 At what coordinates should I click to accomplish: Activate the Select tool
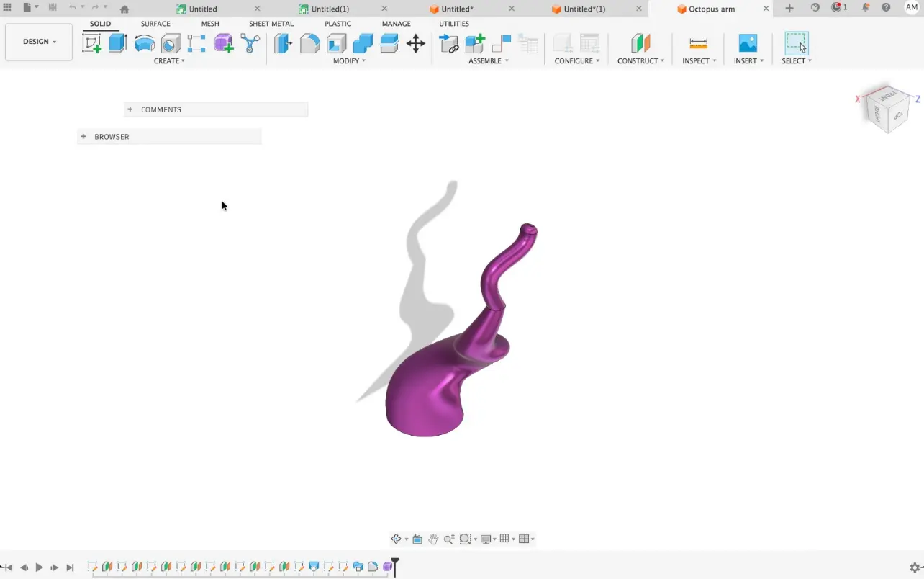[x=796, y=44]
